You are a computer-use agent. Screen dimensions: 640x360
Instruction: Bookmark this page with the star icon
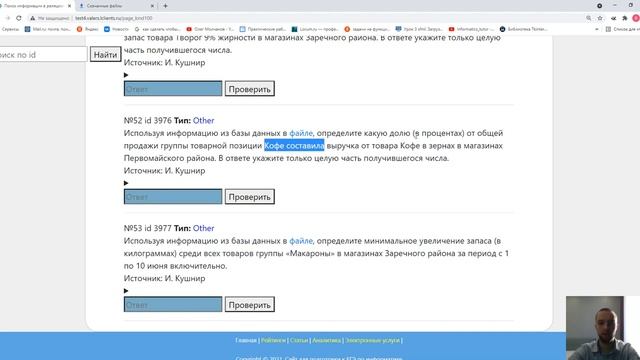(600, 18)
